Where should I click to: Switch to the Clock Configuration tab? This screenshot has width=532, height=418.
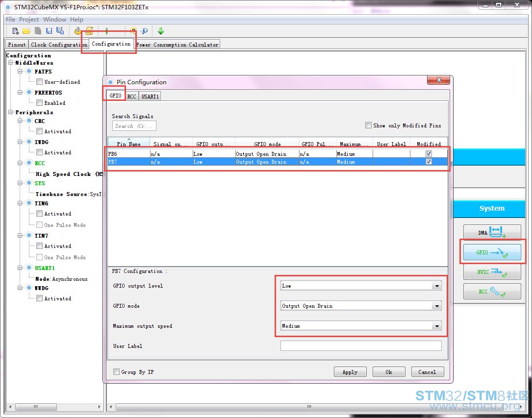click(x=59, y=45)
